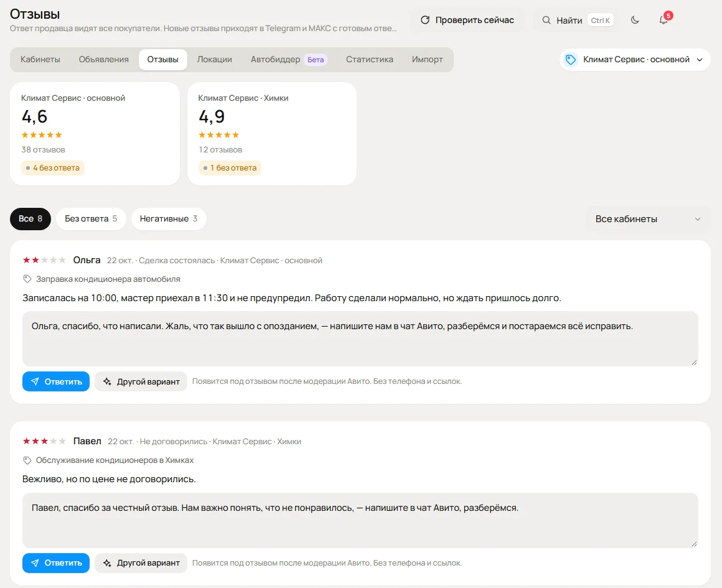Click the tag icon next to Климат Сервис · основной selector
This screenshot has width=722, height=588.
coord(571,59)
